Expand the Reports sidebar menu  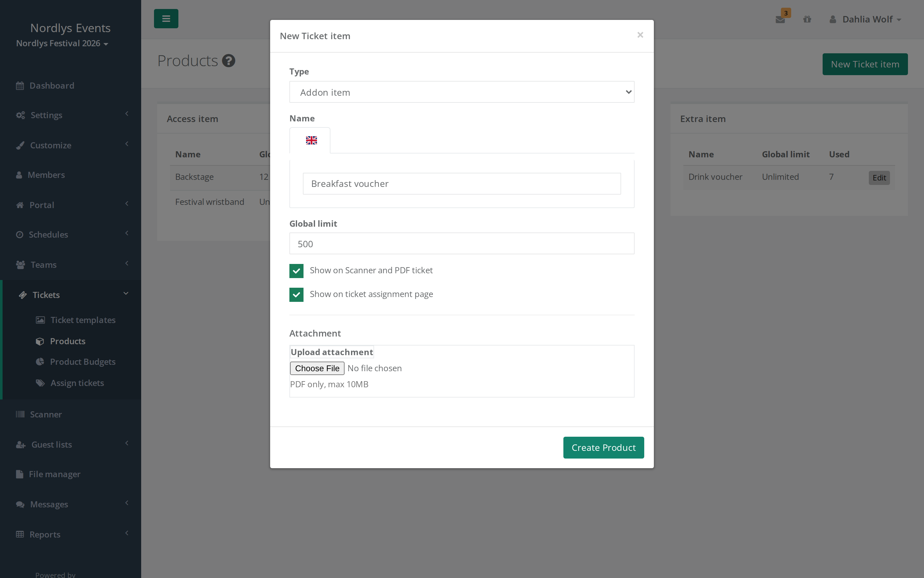(x=71, y=534)
